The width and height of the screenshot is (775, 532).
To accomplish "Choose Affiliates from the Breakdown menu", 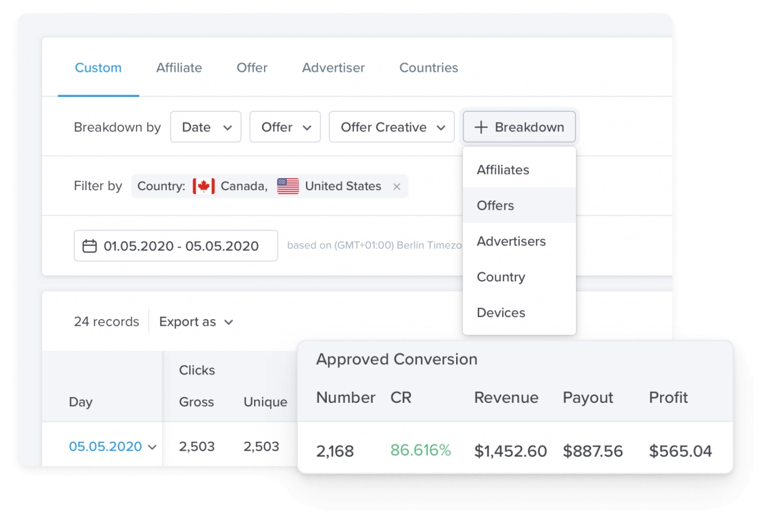I will click(503, 170).
